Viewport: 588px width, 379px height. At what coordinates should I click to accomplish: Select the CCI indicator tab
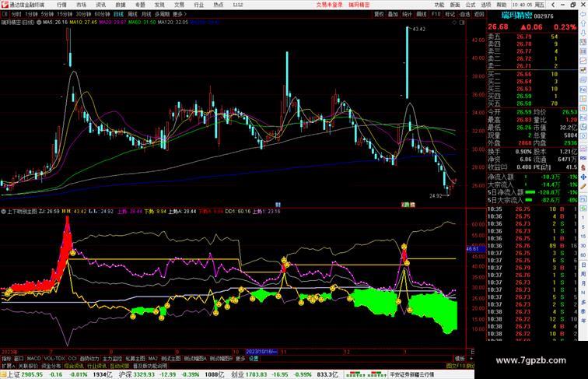point(72,359)
